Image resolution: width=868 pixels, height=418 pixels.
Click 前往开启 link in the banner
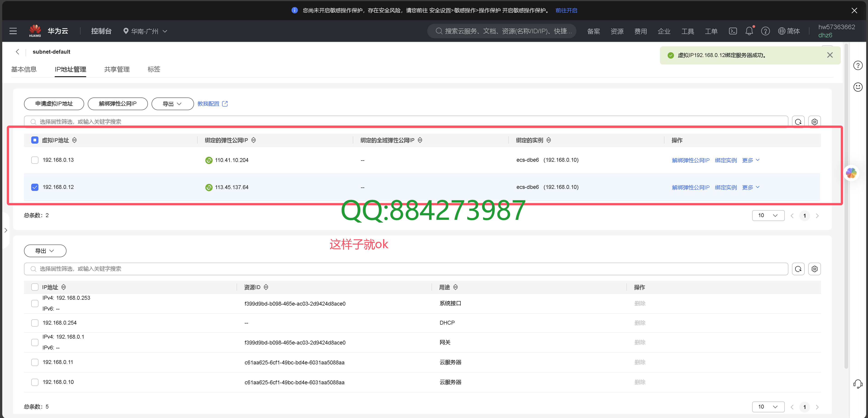pos(566,10)
